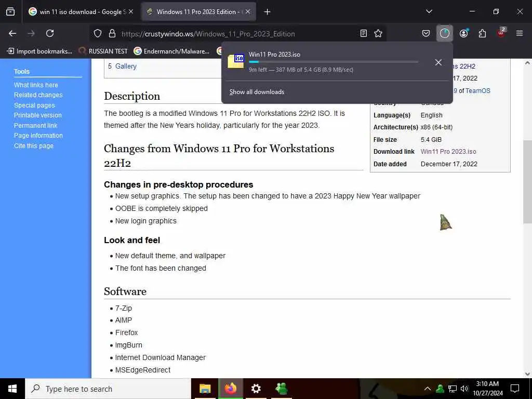The image size is (532, 399).
Task: Open Page information link
Action: coord(38,136)
